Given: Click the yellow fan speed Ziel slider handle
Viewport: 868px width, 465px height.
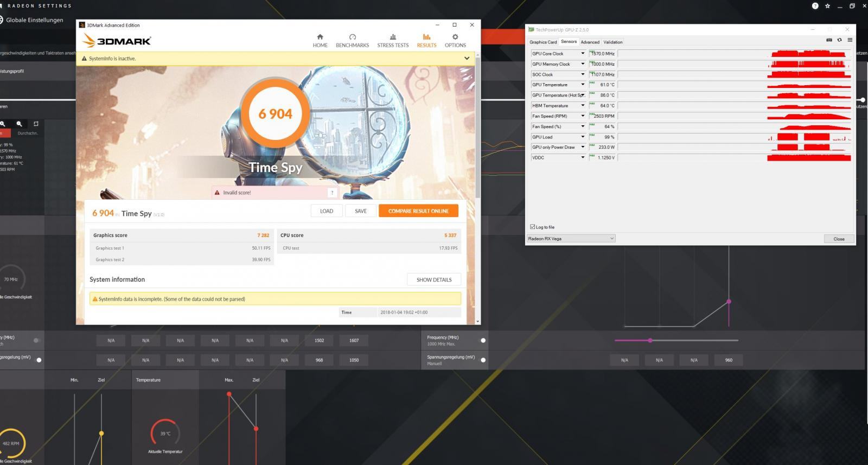Looking at the screenshot, I should pos(101,433).
